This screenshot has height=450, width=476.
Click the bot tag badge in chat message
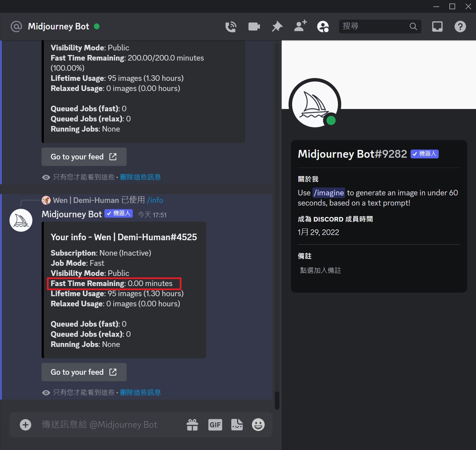118,213
